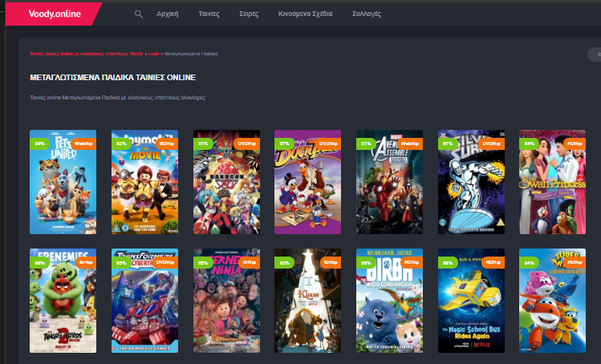Screen dimensions: 601x364
Task: Open the Transformers Cybertron poster
Action: (144, 301)
